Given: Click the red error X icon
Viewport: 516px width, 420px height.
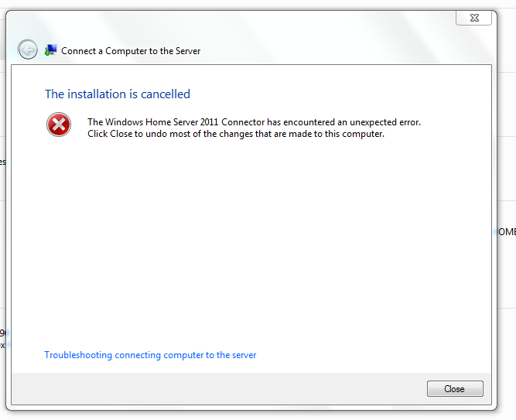Looking at the screenshot, I should click(x=59, y=125).
